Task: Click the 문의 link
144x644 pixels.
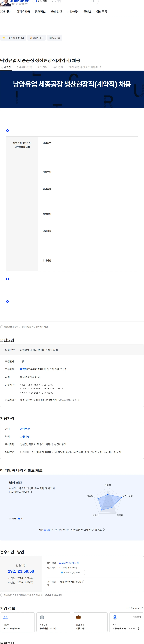Action: point(38,327)
